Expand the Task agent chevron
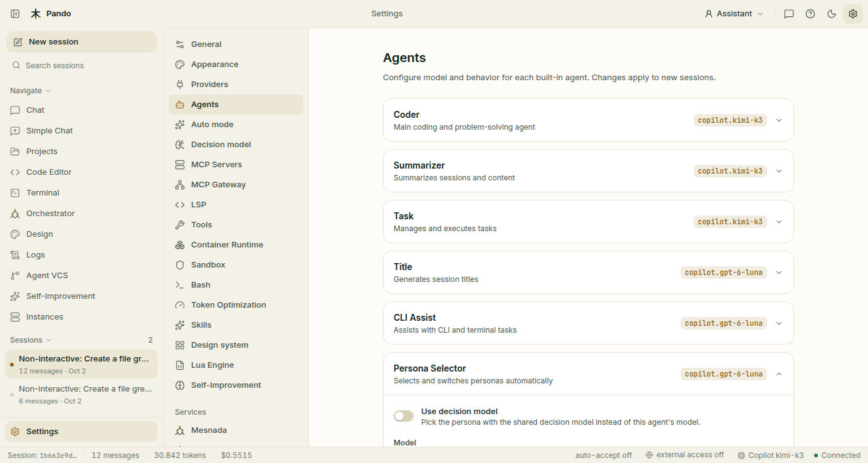Viewport: 868px width, 463px height. coord(779,222)
